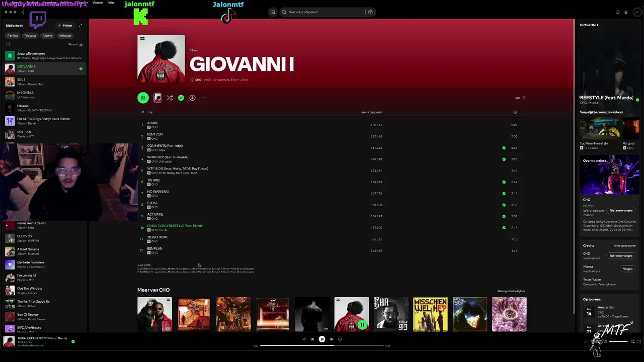Download the GIOVANNI I album
The image size is (644, 362).
point(192,98)
